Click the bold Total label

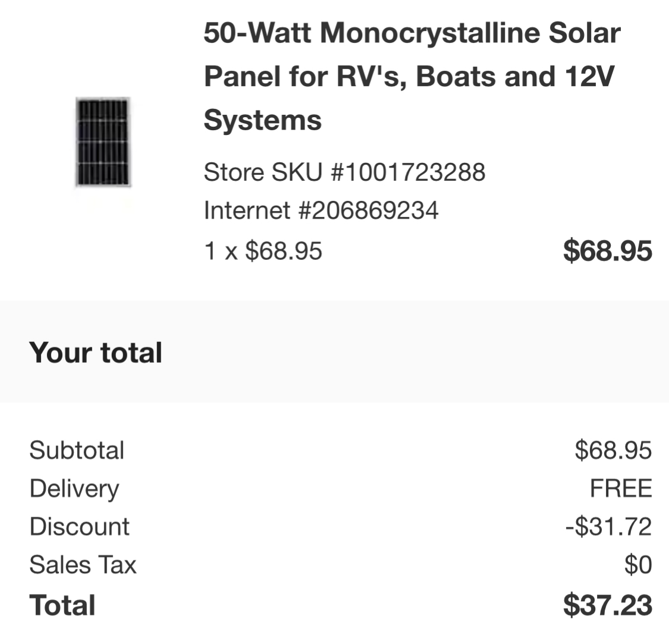click(x=62, y=605)
